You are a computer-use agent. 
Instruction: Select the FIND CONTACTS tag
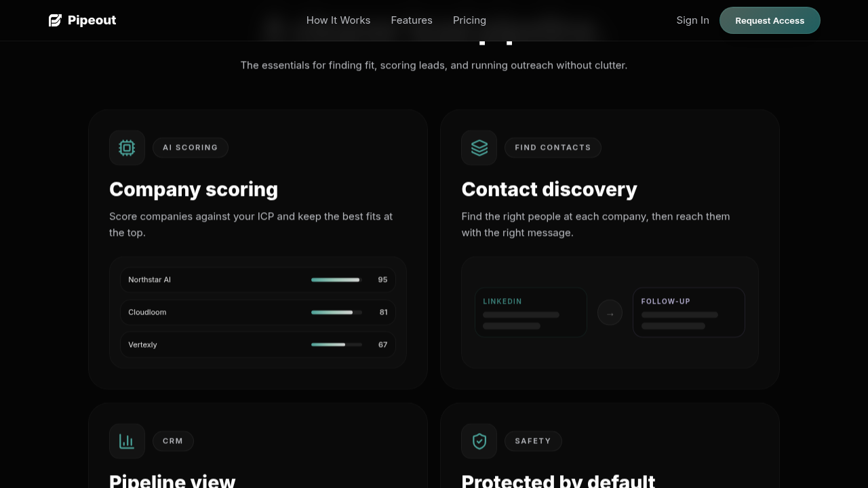point(553,148)
